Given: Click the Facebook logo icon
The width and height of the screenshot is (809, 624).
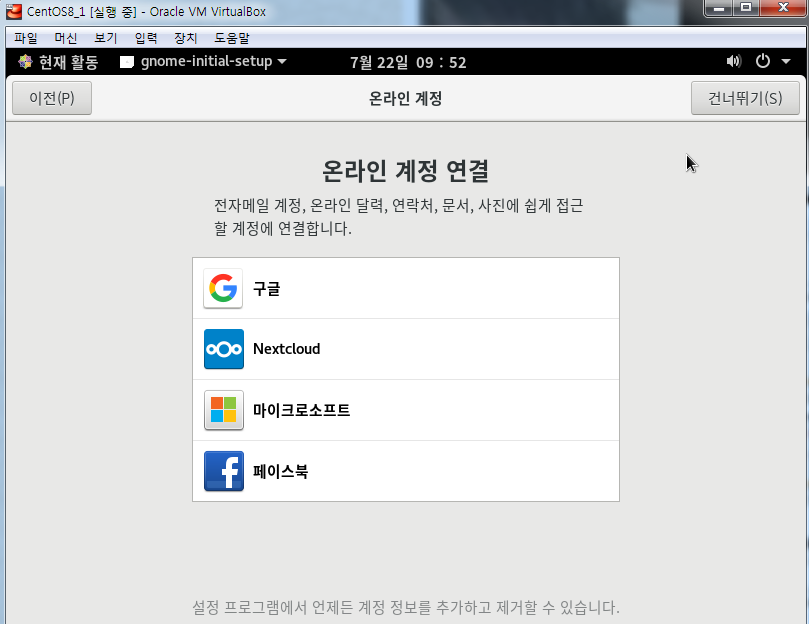Looking at the screenshot, I should (x=223, y=471).
